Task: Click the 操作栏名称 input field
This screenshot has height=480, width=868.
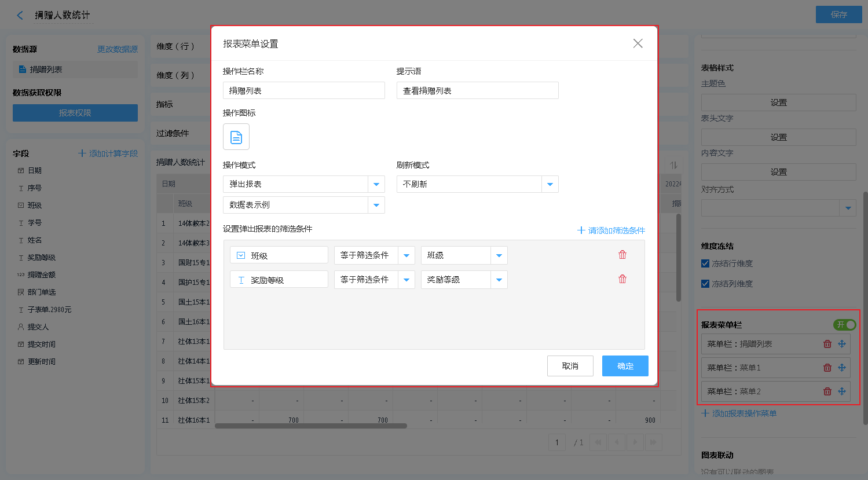Action: pyautogui.click(x=303, y=91)
